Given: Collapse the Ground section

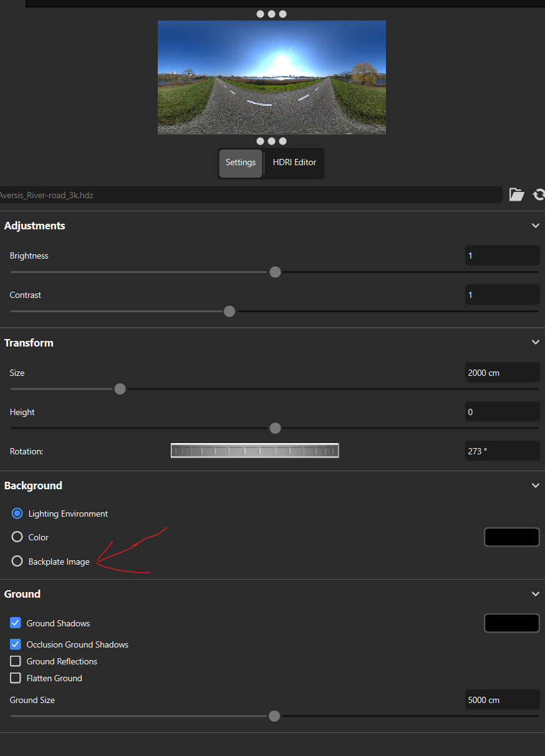Looking at the screenshot, I should pos(535,594).
